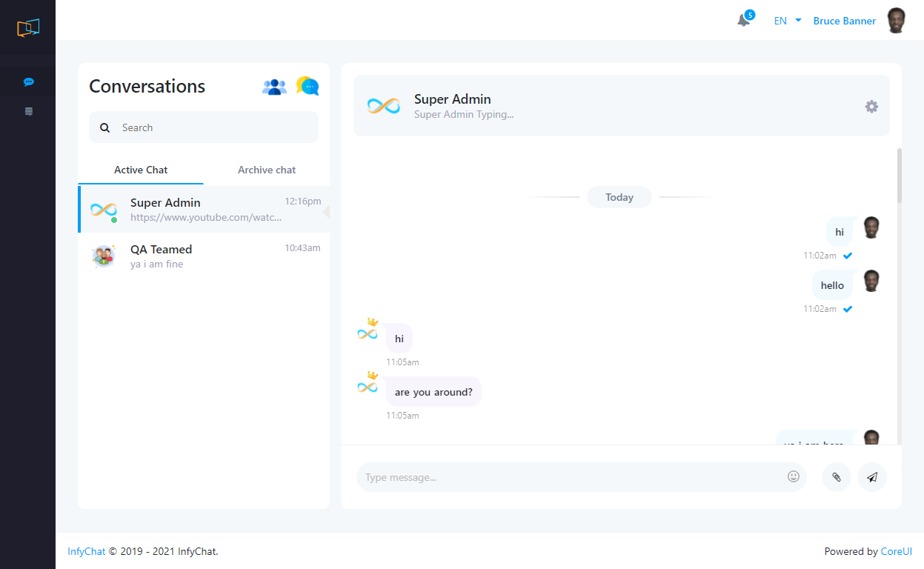Viewport: 924px width, 569px height.
Task: Click the notification bell icon
Action: click(x=744, y=21)
